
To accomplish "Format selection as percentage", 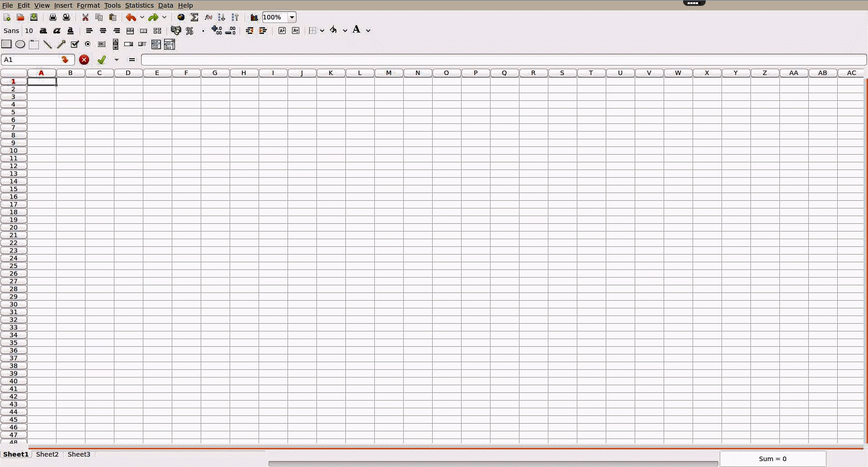I will point(189,31).
